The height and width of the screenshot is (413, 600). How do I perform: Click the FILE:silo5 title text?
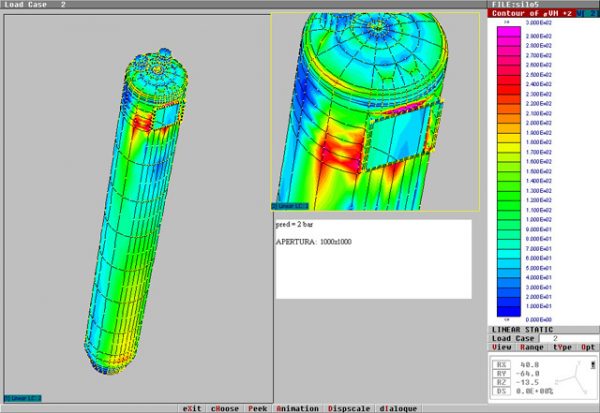pos(515,5)
